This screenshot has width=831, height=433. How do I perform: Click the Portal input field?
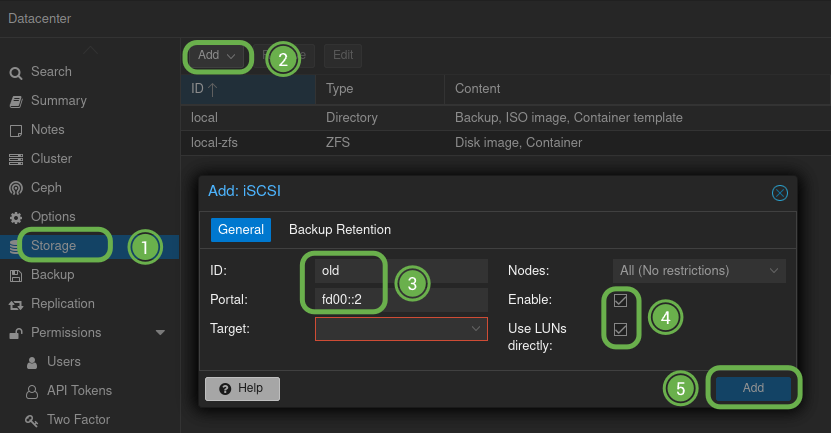(401, 300)
